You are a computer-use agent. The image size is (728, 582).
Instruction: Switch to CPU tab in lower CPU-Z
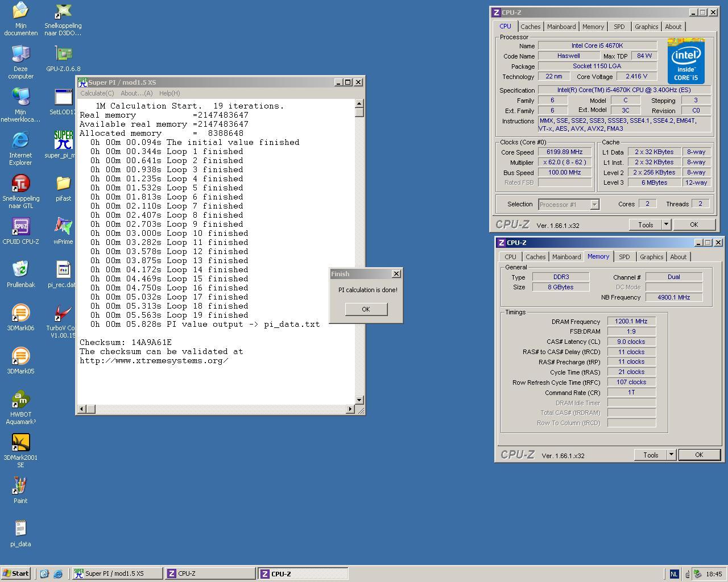pyautogui.click(x=511, y=257)
